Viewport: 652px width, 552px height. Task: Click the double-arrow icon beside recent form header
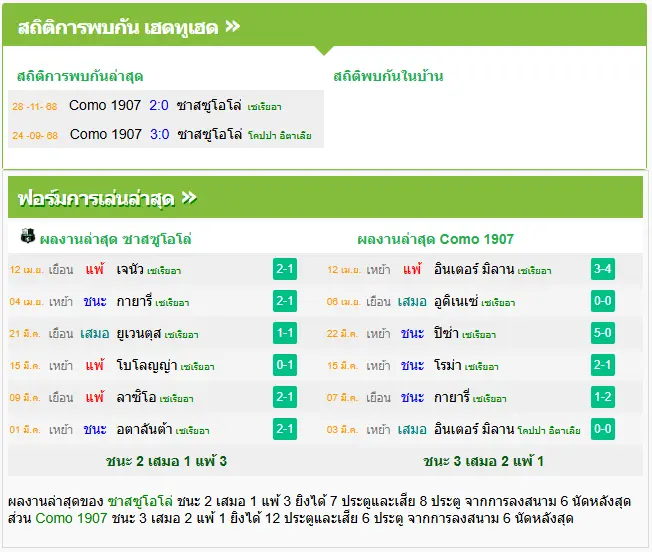pos(189,198)
